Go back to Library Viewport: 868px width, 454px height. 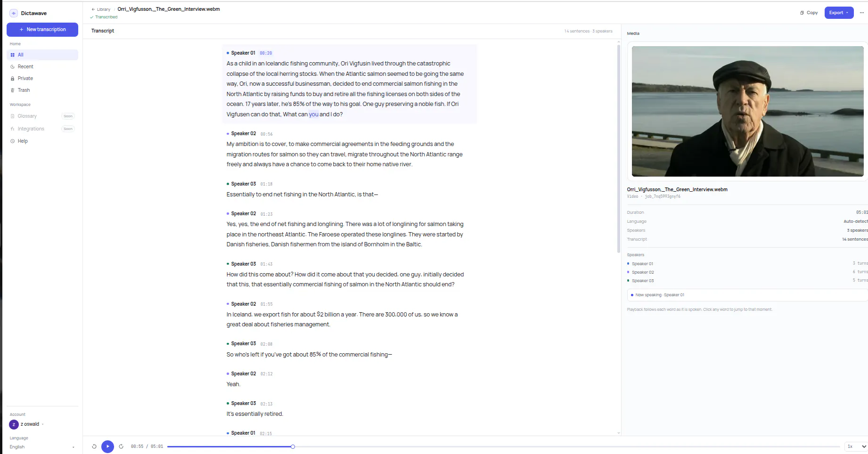pos(101,9)
